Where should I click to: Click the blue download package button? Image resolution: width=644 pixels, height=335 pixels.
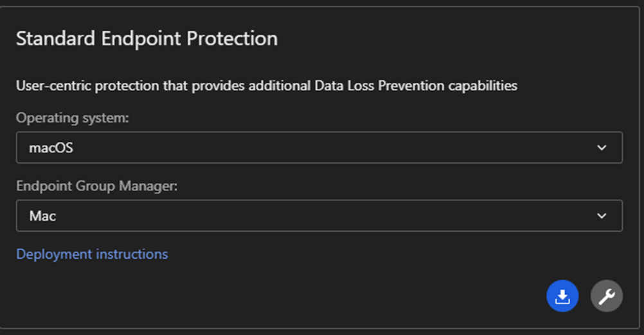pyautogui.click(x=562, y=296)
